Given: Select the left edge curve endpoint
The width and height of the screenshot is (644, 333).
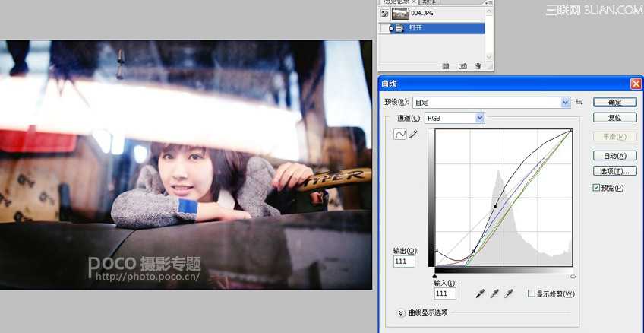Looking at the screenshot, I should coord(436,250).
